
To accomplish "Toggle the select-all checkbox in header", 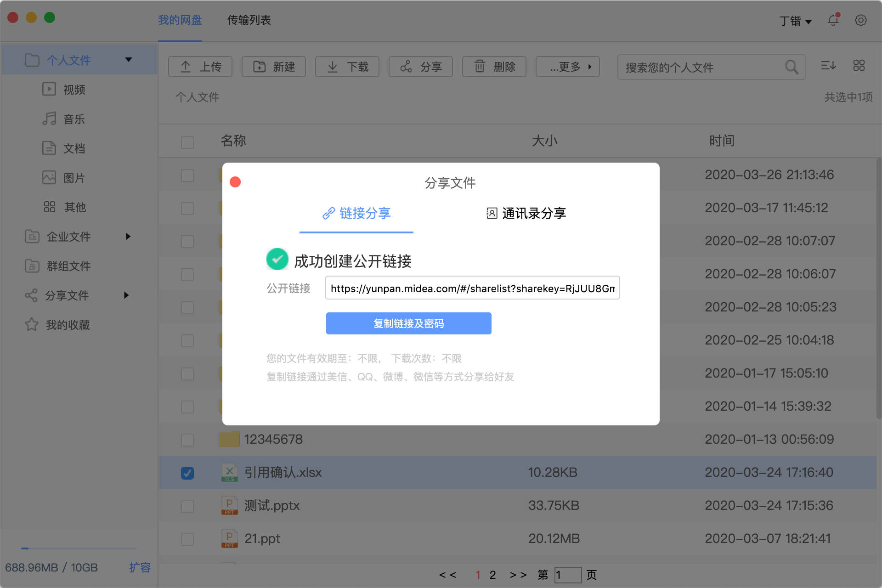I will 187,142.
